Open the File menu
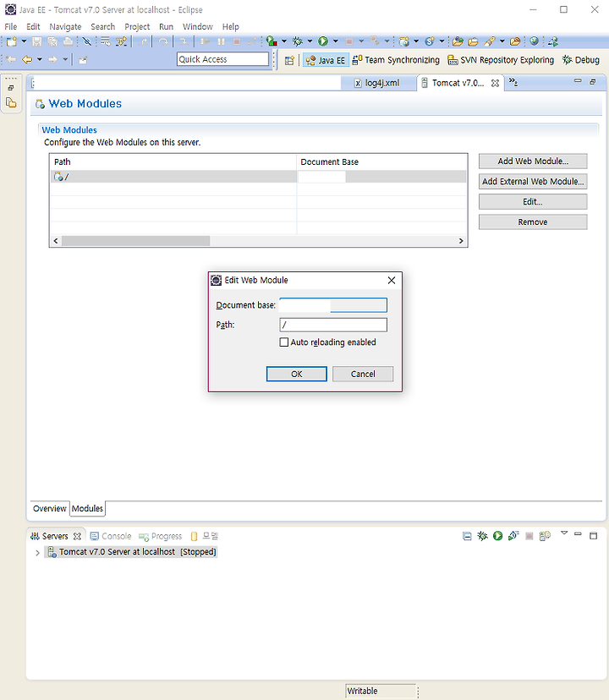The width and height of the screenshot is (609, 700). tap(11, 27)
